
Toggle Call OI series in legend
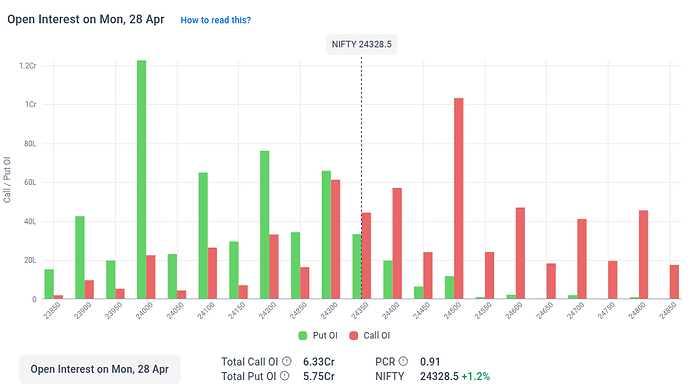pyautogui.click(x=370, y=335)
